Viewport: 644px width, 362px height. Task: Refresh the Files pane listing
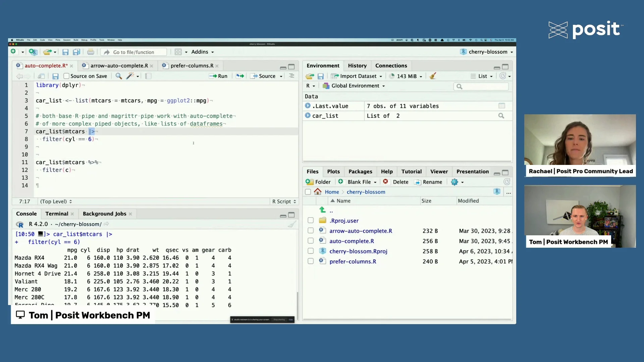[506, 182]
